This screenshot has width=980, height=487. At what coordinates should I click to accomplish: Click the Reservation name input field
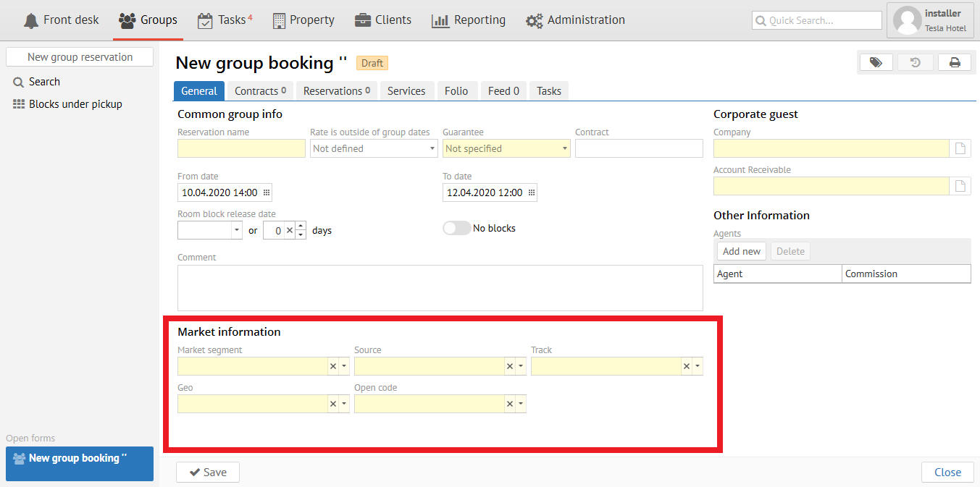coord(241,148)
